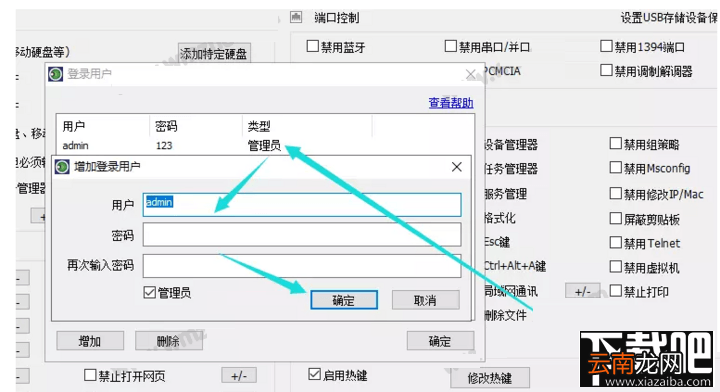This screenshot has width=720, height=392.
Task: Click the 管理员 type cell in the list
Action: coord(264,146)
